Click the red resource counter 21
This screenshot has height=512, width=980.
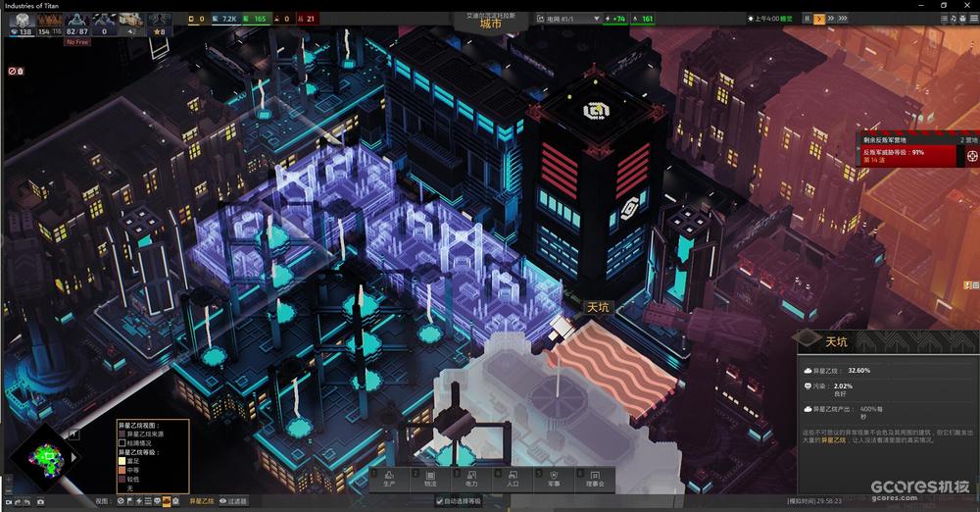click(x=306, y=19)
